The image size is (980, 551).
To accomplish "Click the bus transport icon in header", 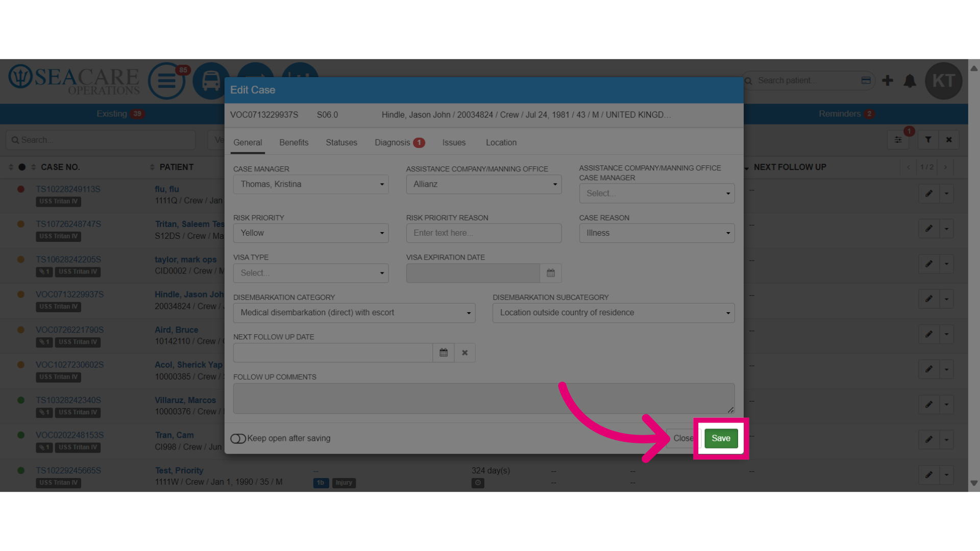I will [x=211, y=81].
